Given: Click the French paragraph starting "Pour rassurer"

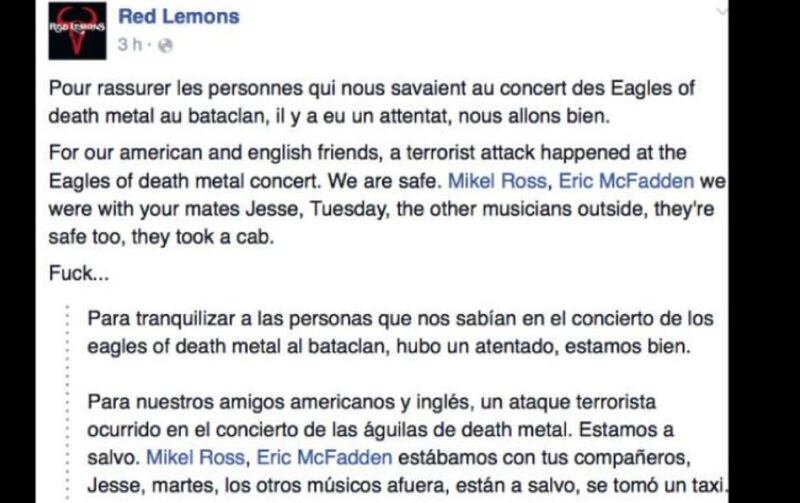Looking at the screenshot, I should (371, 102).
